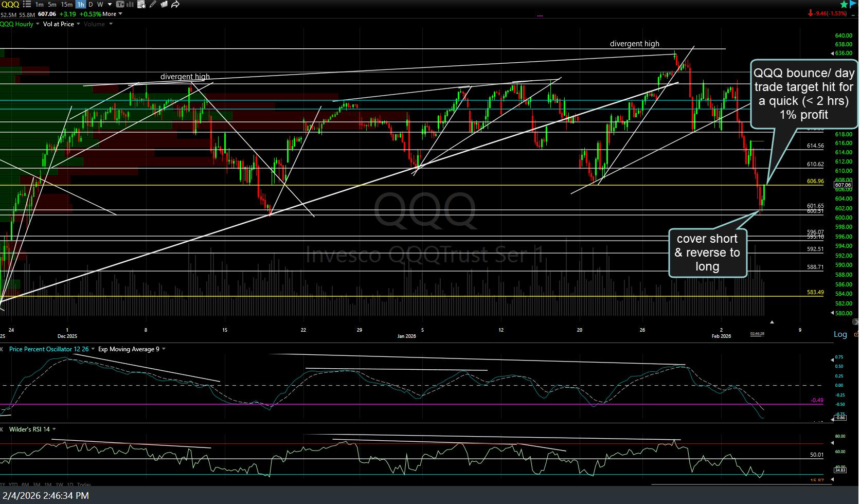Click the calendar add-event icon
This screenshot has height=504, width=860.
(141, 5)
